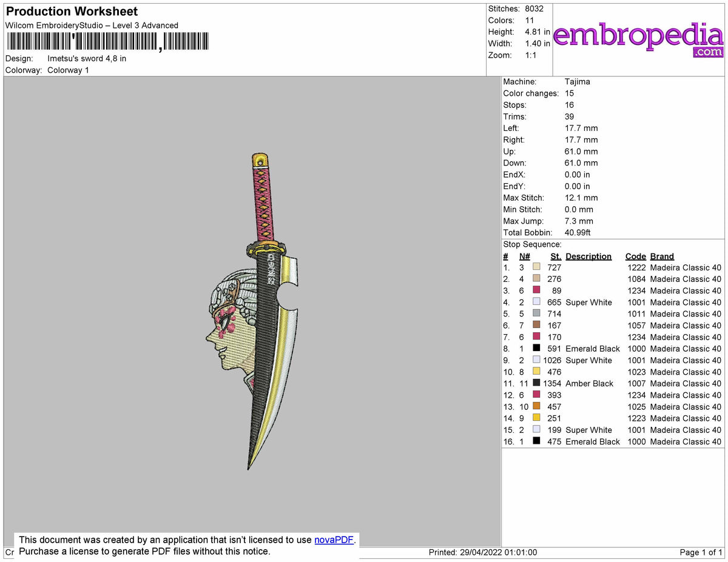The image size is (728, 562).
Task: Click the Description column header
Action: [x=588, y=256]
